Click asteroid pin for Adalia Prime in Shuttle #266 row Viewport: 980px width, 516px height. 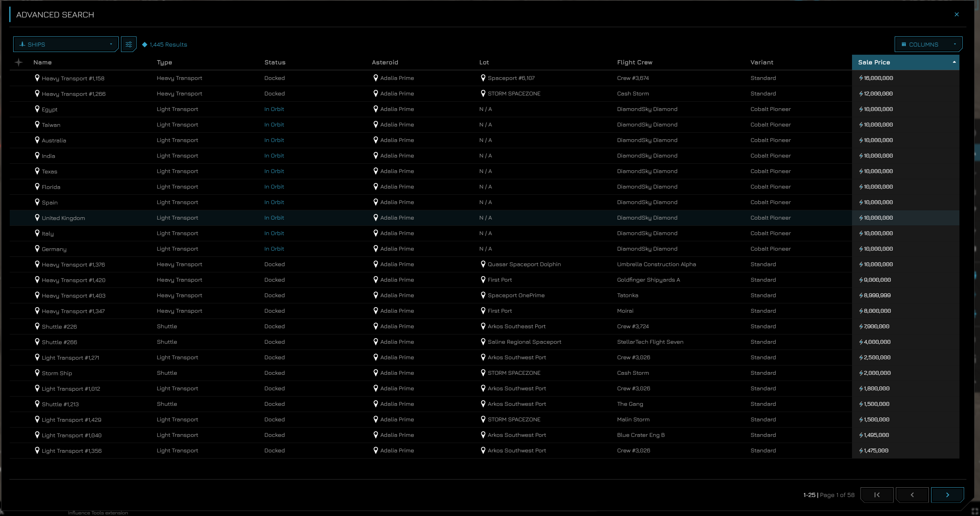point(375,342)
